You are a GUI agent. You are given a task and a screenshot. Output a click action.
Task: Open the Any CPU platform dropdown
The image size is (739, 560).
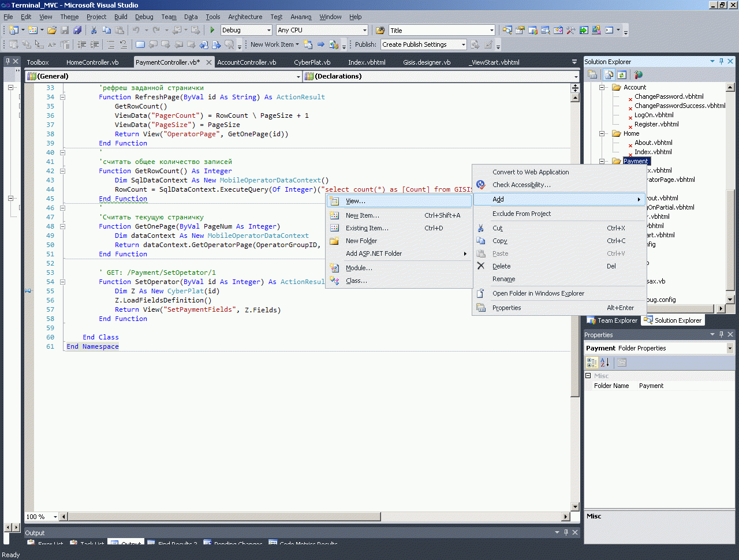click(364, 30)
